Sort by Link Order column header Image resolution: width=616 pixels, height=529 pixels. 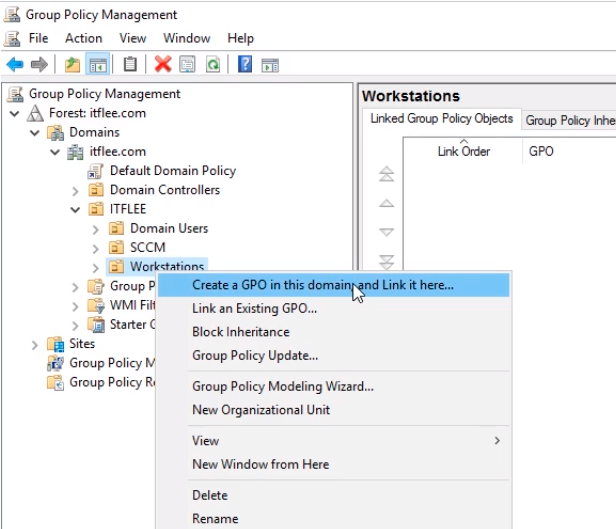pyautogui.click(x=464, y=151)
